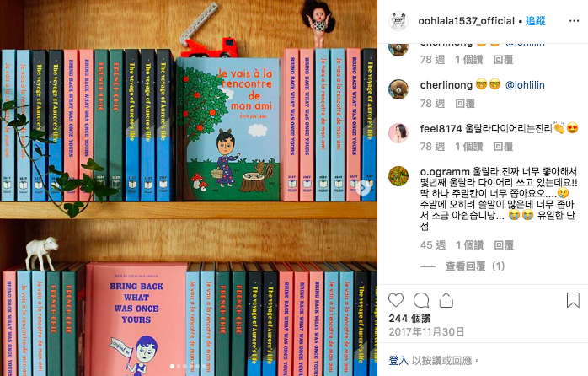View likes on feel8174's comment

468,147
